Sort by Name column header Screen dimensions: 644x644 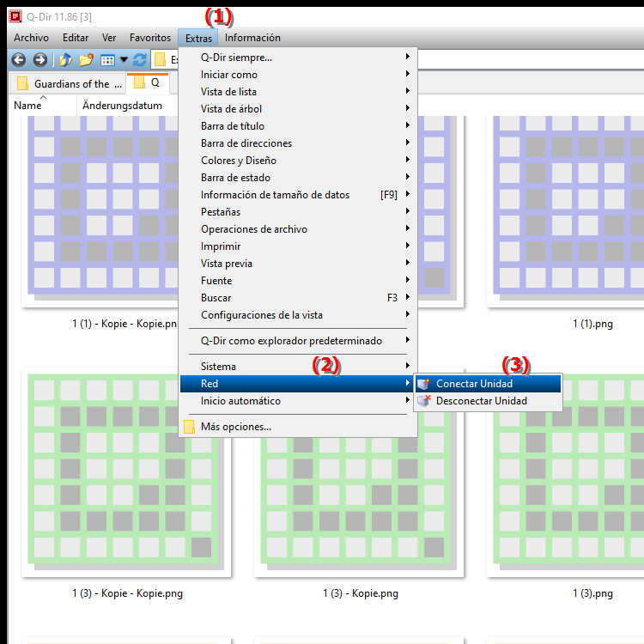click(43, 106)
